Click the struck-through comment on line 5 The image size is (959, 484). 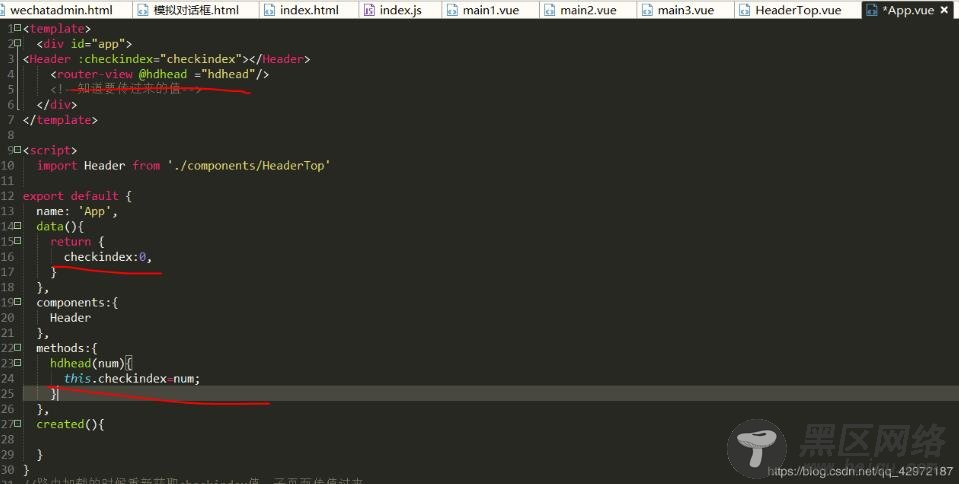pyautogui.click(x=126, y=89)
